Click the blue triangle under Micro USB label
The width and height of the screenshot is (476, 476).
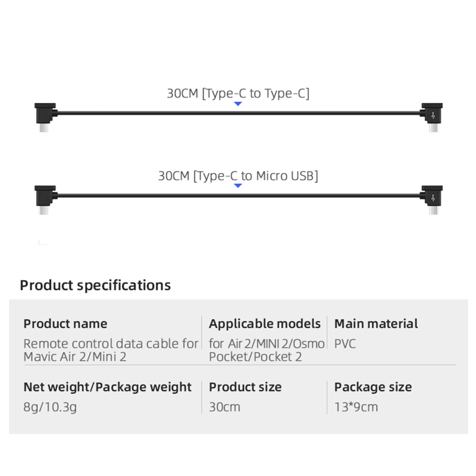(x=238, y=186)
